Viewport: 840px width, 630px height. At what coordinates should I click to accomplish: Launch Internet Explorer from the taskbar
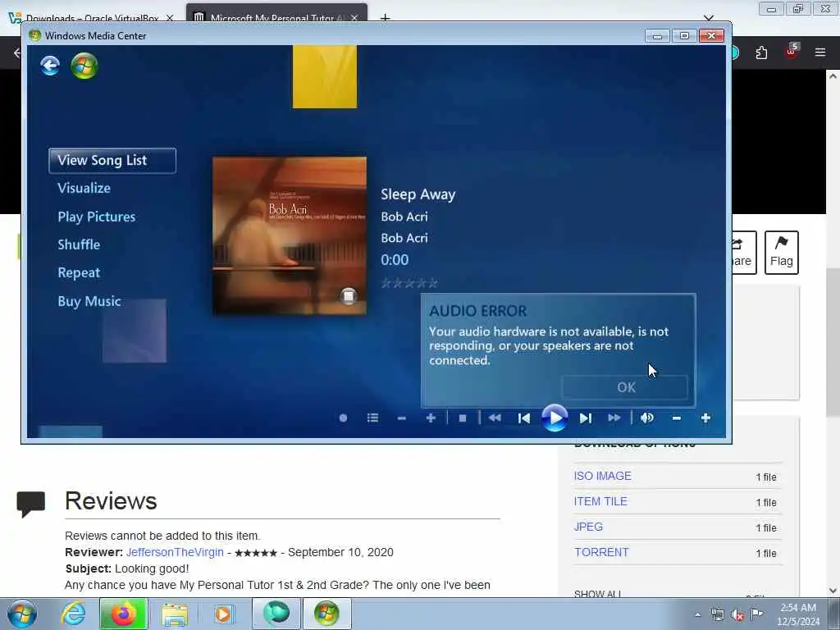[73, 614]
